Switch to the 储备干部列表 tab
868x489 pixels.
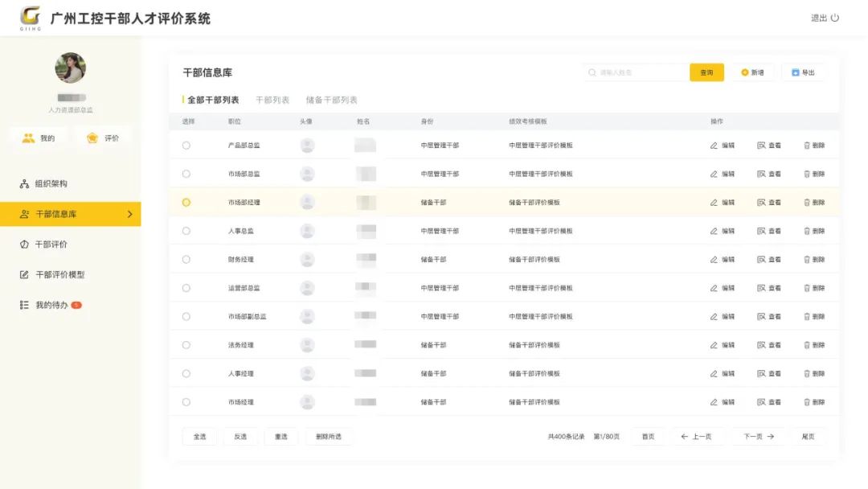tap(331, 101)
